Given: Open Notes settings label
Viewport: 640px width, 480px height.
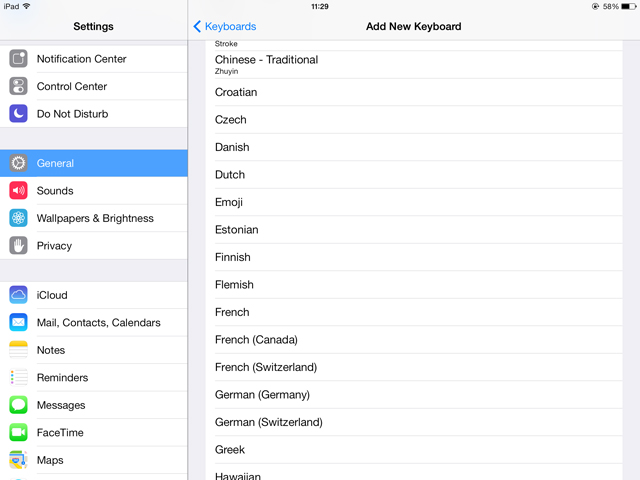Looking at the screenshot, I should tap(51, 350).
